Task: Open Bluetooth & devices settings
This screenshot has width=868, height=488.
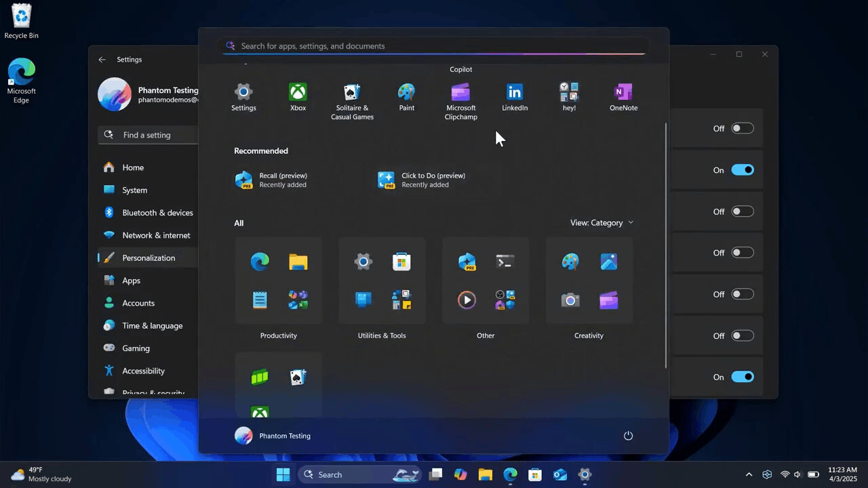Action: point(148,212)
